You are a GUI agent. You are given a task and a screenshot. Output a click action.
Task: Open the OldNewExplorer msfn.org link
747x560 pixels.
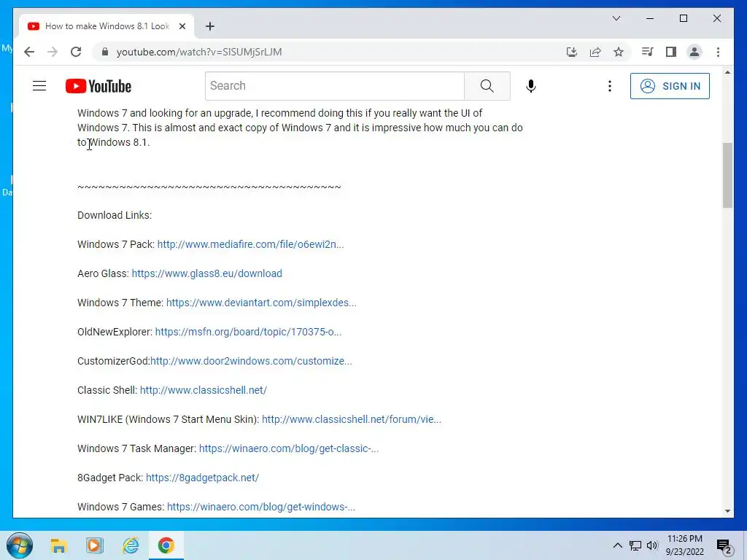(x=248, y=332)
